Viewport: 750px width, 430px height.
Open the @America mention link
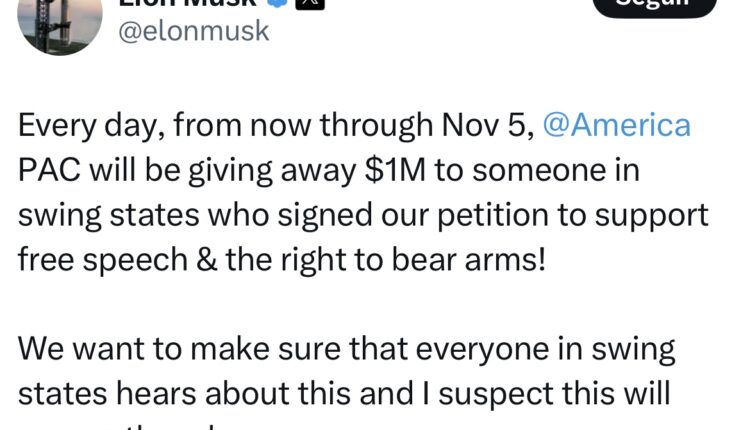point(616,126)
